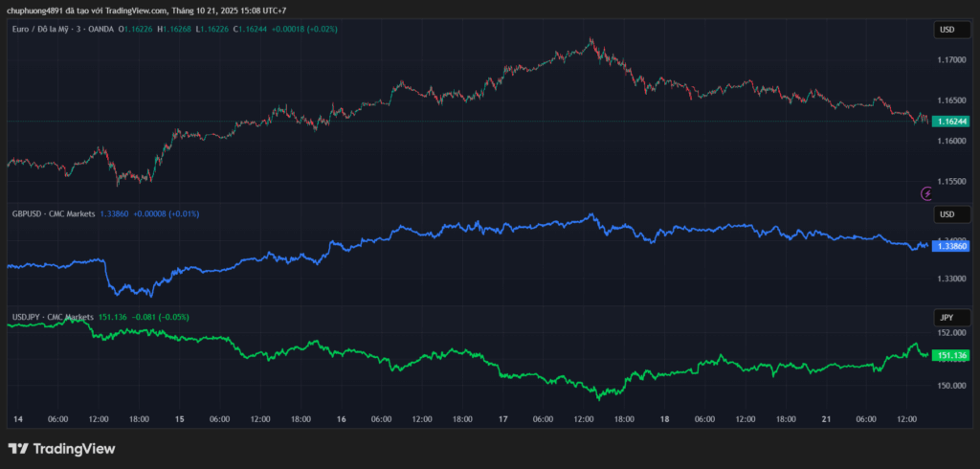Viewport: 980px width, 469px height.
Task: Select the GBPUSD · CMC Markets legend label
Action: [53, 213]
